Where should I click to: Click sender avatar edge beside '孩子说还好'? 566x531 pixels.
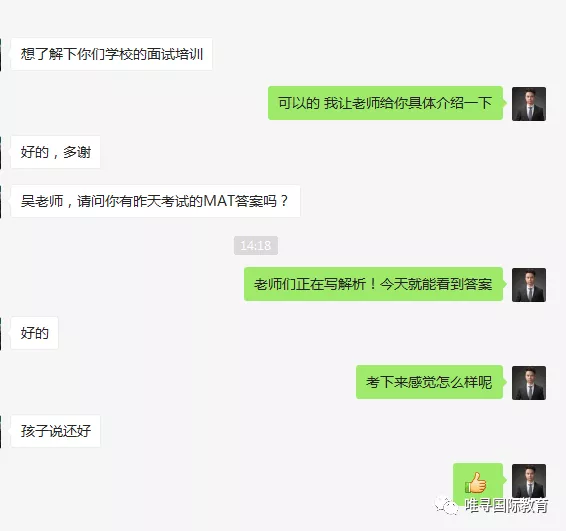pyautogui.click(x=1, y=431)
